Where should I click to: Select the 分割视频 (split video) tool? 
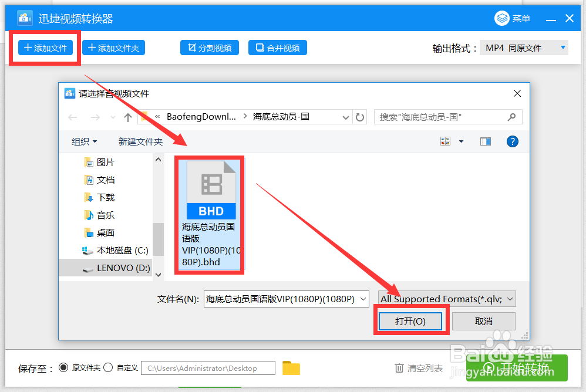coord(210,48)
